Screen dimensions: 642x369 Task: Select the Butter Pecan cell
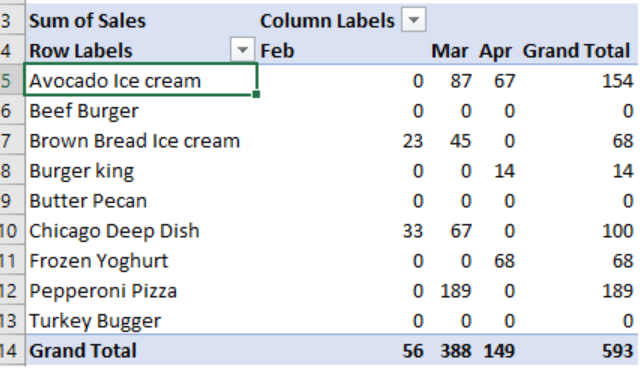tap(141, 201)
